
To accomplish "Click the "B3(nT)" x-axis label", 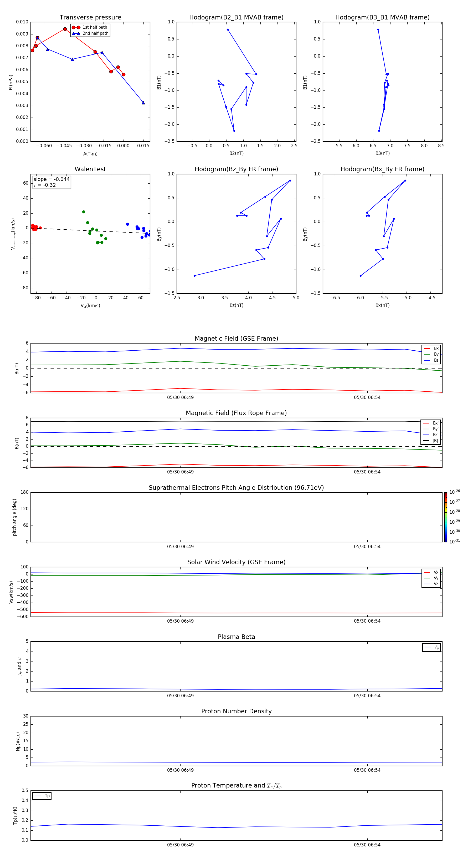I will [x=382, y=153].
